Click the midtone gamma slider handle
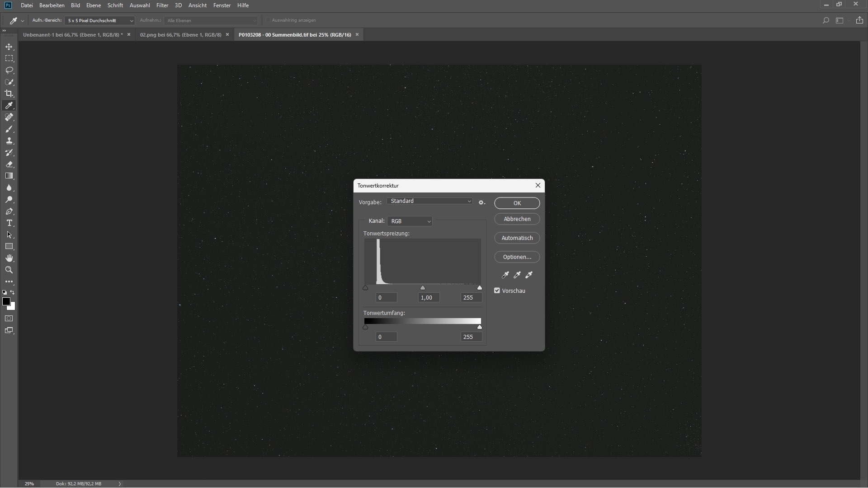Screen dimensions: 868x488 [423, 288]
